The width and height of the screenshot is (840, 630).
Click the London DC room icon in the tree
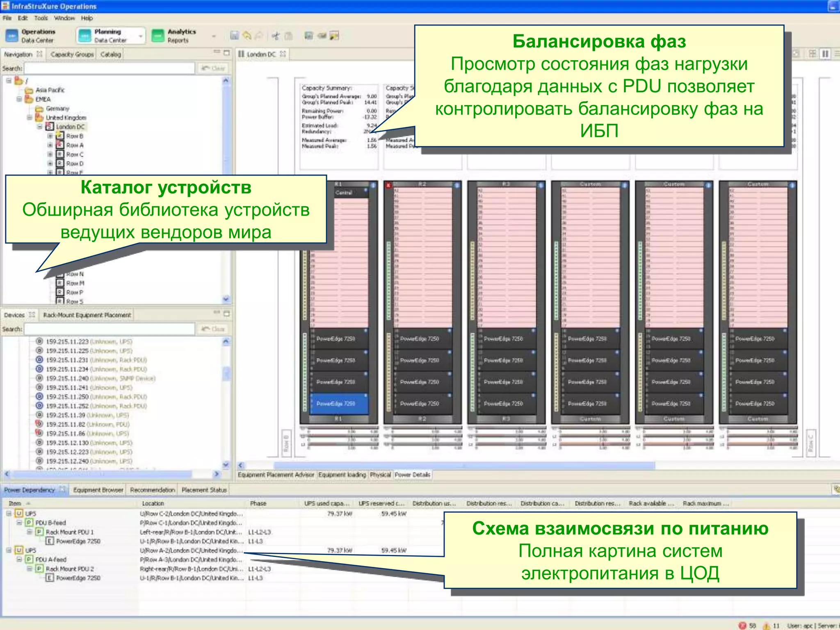[x=50, y=127]
